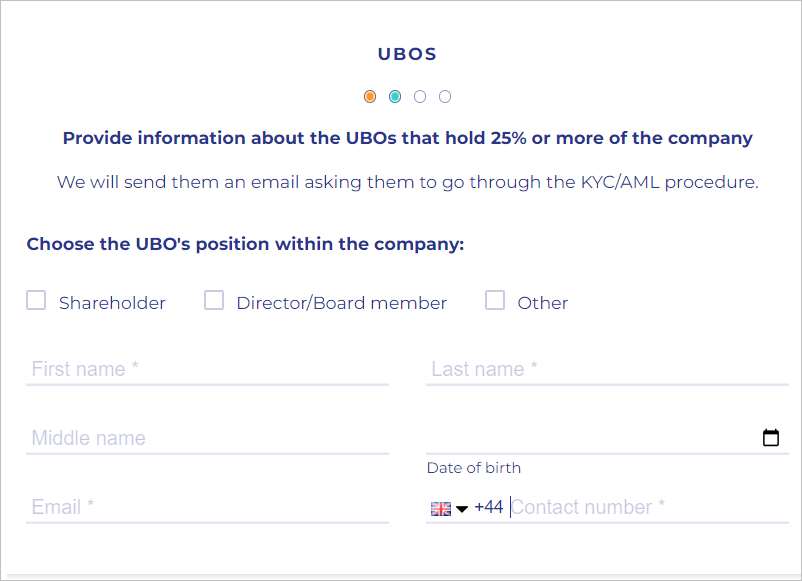Enable the Other position checkbox
The height and width of the screenshot is (581, 802).
click(495, 301)
